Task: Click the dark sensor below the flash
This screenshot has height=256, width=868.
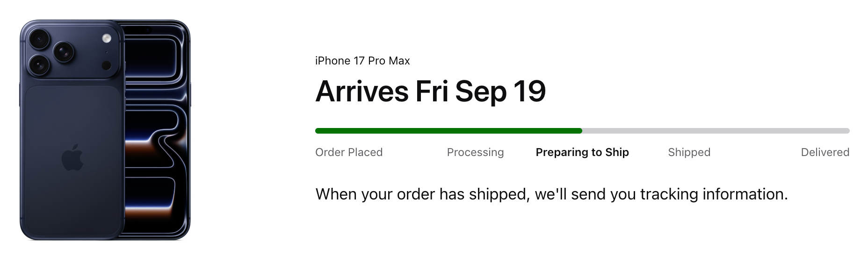Action: point(107,65)
